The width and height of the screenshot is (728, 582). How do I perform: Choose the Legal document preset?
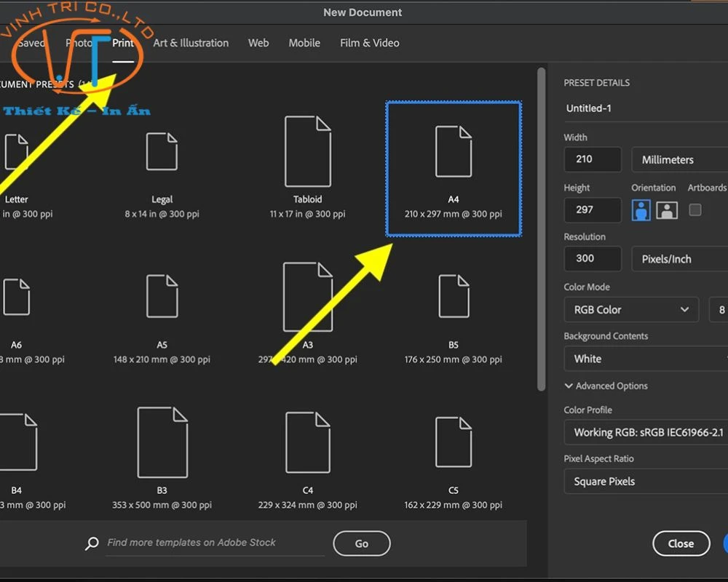[x=162, y=152]
